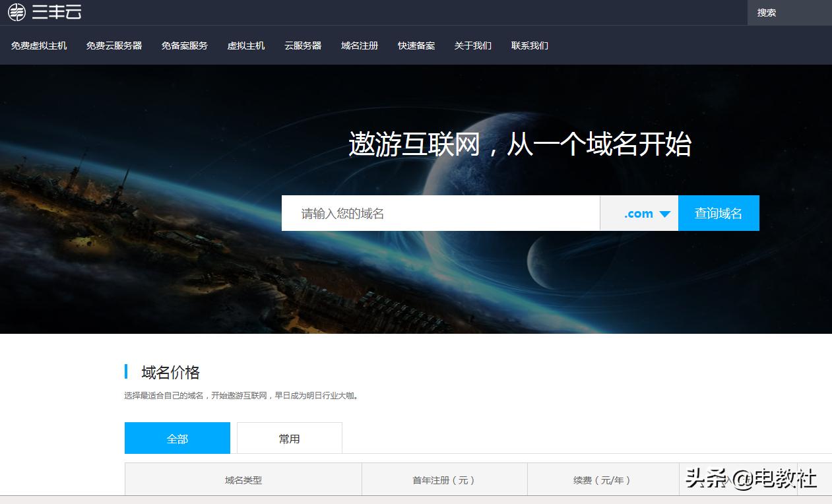Open the 域名注册 page
832x504 pixels.
click(359, 45)
